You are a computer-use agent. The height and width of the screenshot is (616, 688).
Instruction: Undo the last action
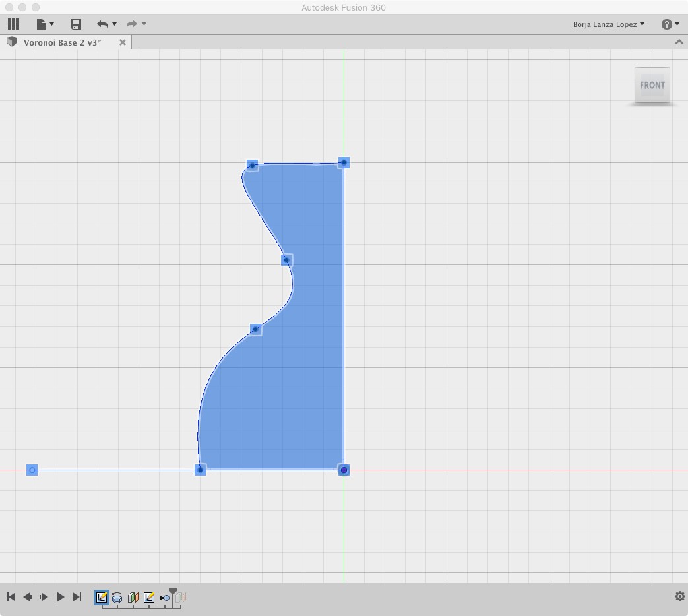tap(102, 24)
